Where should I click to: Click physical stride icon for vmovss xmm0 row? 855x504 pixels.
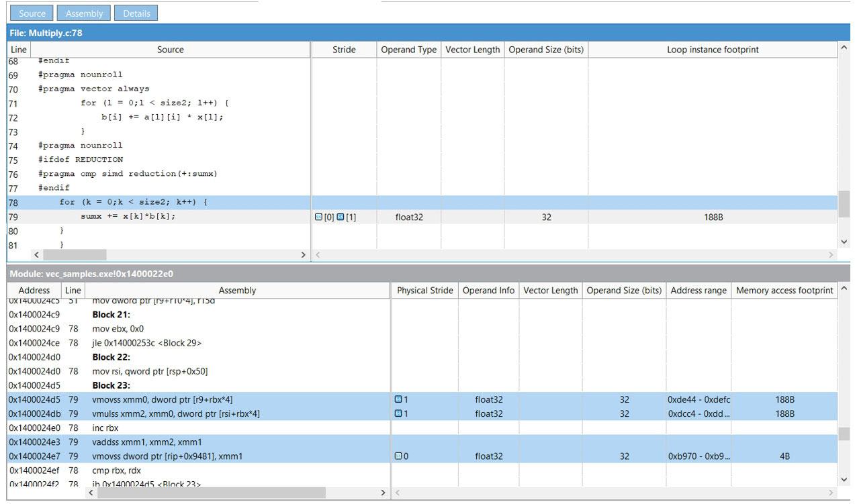click(398, 400)
